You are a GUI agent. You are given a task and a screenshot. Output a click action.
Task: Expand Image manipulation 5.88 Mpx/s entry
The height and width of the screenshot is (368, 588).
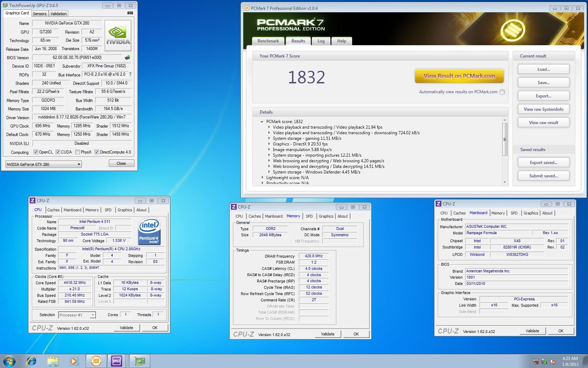click(x=269, y=150)
